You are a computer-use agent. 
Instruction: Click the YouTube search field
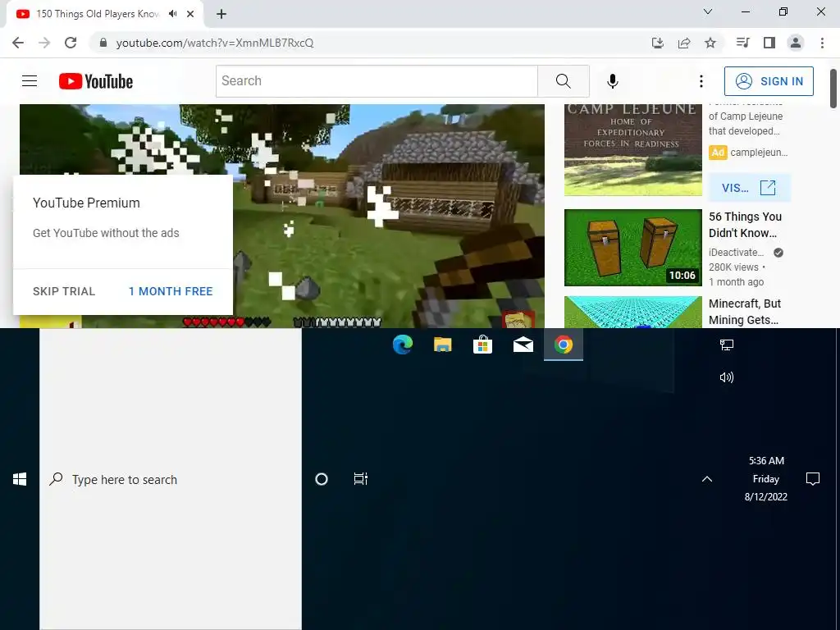click(x=377, y=81)
